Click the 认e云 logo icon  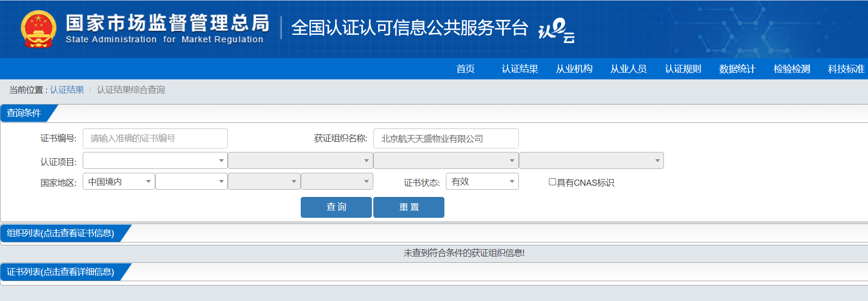coord(557,30)
